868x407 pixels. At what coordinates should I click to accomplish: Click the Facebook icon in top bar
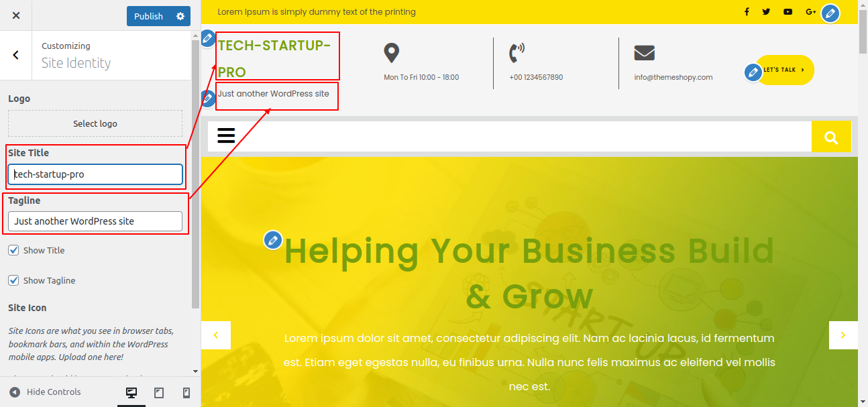747,12
